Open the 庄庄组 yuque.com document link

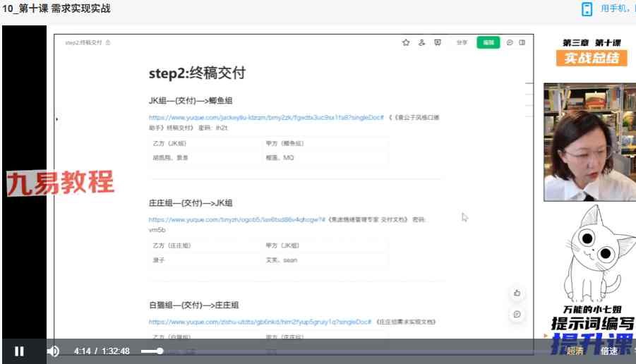[236, 219]
